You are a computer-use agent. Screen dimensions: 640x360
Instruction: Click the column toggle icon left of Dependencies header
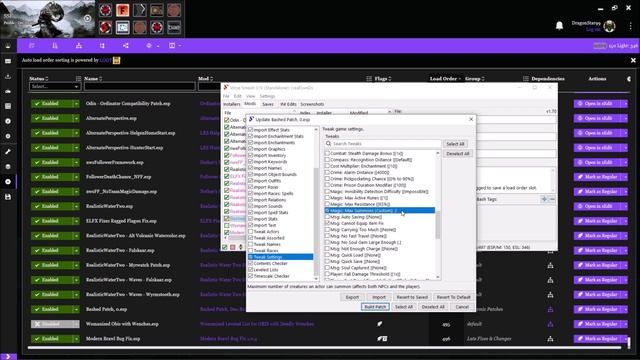pos(526,79)
